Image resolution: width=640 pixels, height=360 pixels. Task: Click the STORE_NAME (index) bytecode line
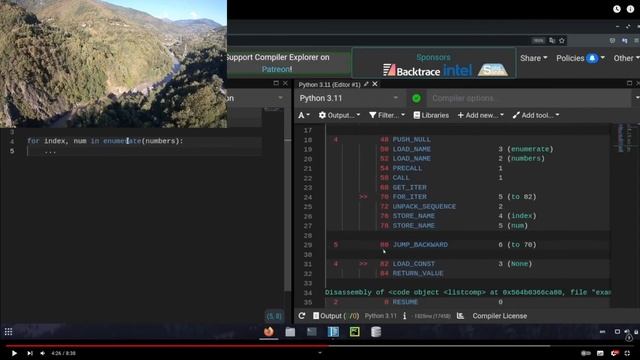413,216
